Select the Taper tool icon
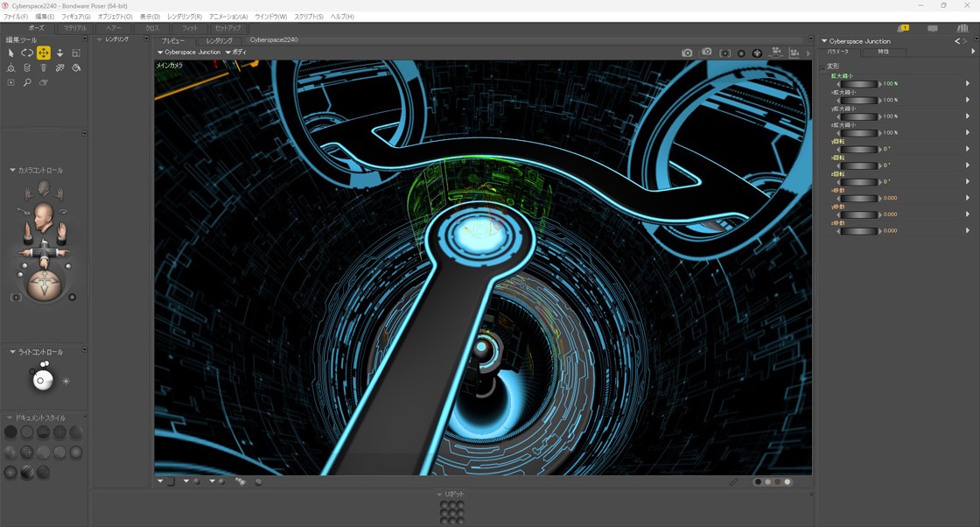Screen dimensions: 980x527 [x=43, y=67]
